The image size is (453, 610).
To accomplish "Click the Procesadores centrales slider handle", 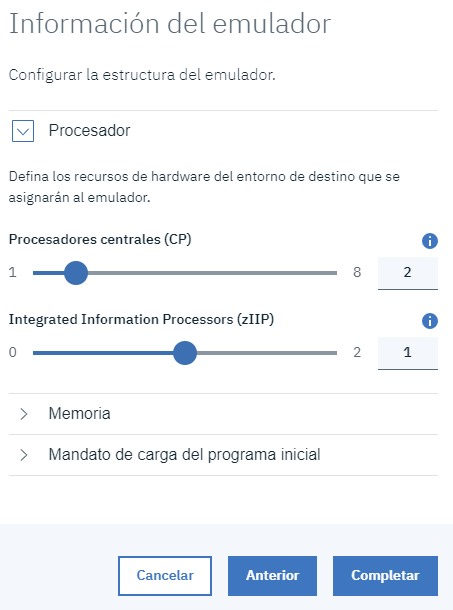I will coord(76,273).
